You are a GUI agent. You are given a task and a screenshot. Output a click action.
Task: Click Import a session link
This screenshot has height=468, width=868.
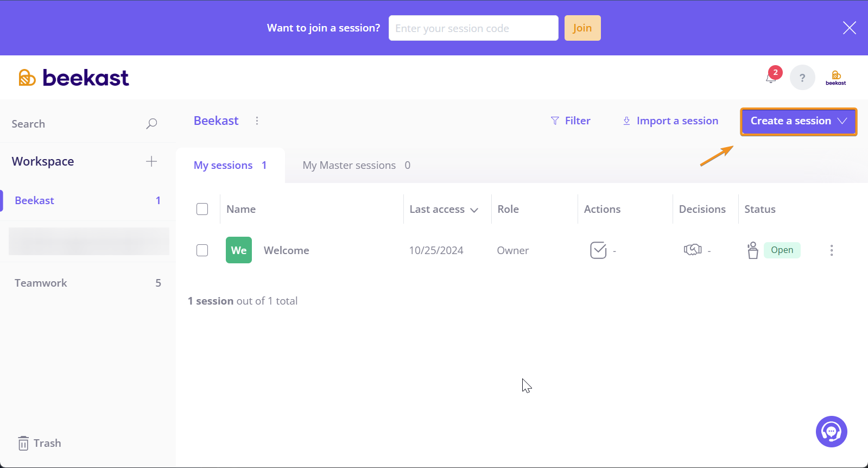677,121
